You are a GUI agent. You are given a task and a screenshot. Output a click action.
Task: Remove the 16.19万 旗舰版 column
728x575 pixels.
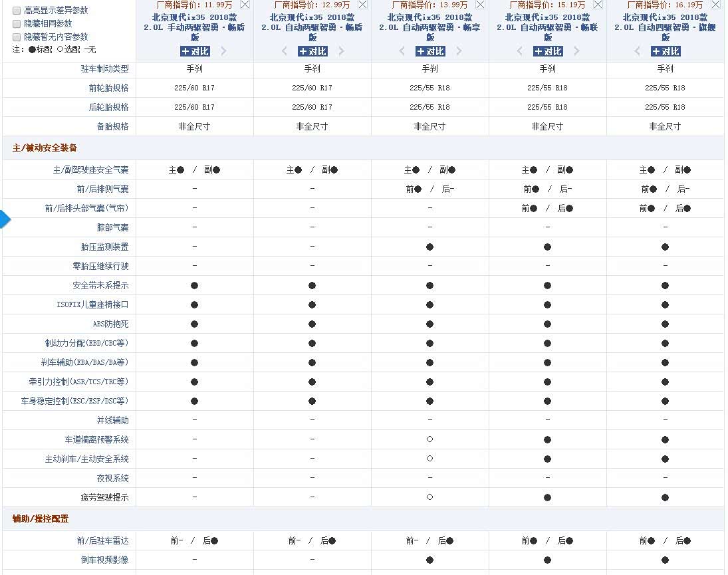coord(715,5)
